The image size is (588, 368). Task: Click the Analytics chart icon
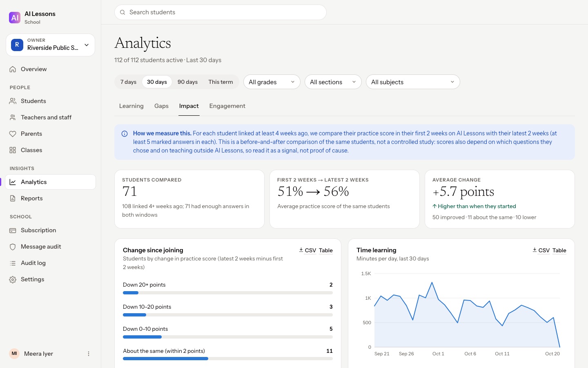pyautogui.click(x=13, y=182)
